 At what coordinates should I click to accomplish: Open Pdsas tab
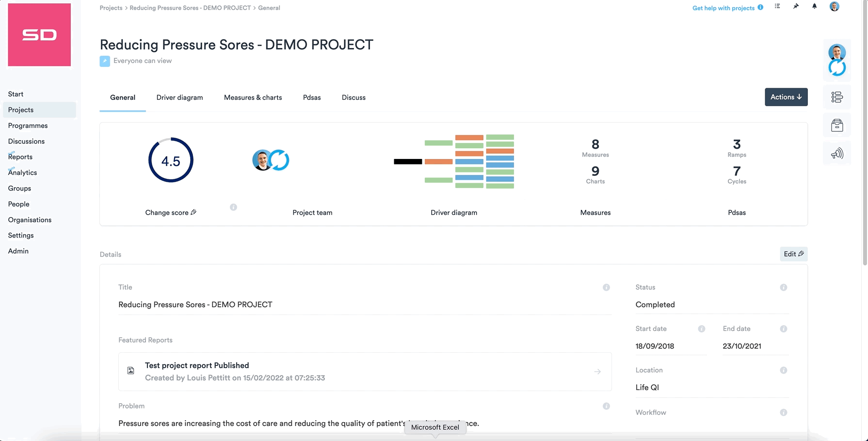312,97
